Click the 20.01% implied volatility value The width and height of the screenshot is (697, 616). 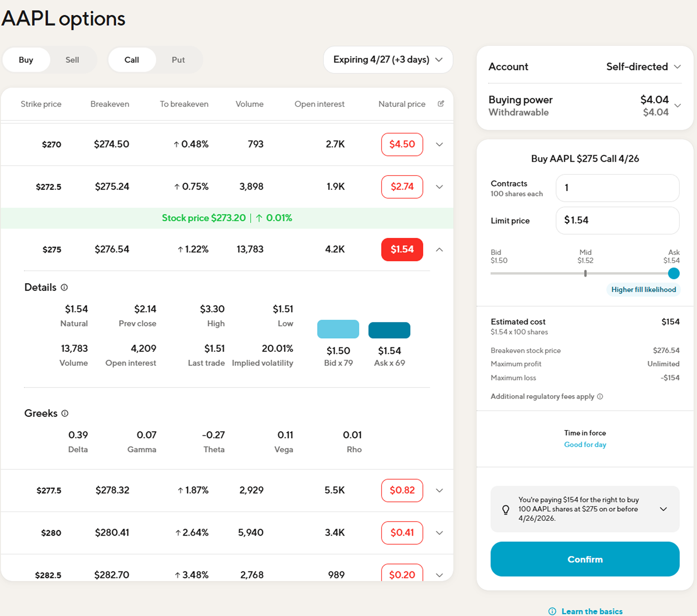[x=277, y=348]
